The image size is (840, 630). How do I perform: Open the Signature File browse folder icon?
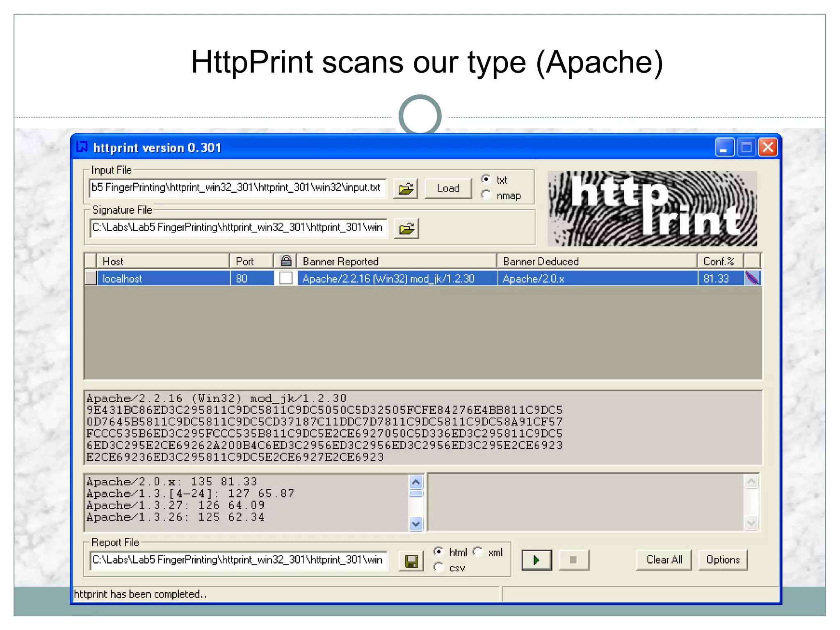[x=406, y=228]
